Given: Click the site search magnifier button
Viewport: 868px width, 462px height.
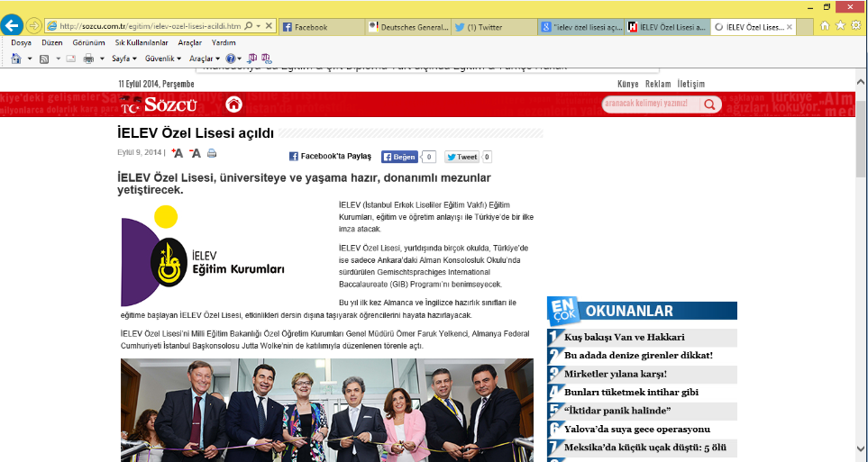Looking at the screenshot, I should click(x=710, y=104).
